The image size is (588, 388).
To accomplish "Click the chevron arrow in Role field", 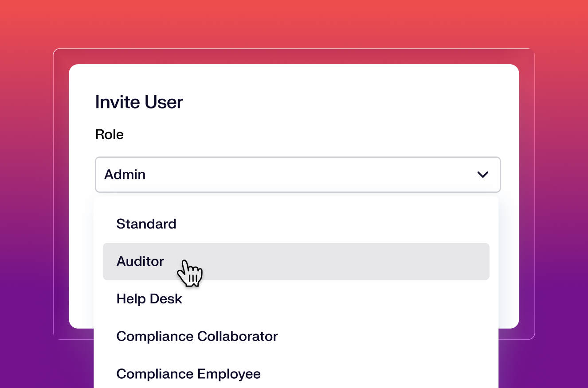I will point(482,175).
